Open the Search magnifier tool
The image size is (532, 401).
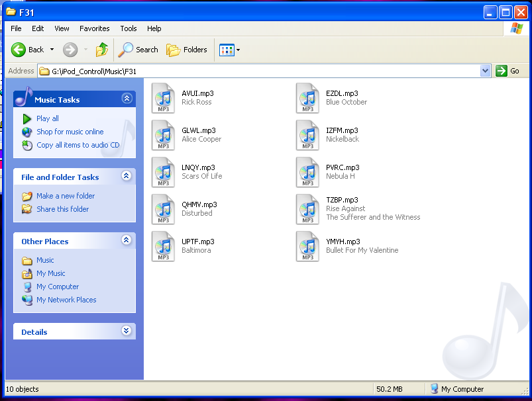tap(138, 50)
